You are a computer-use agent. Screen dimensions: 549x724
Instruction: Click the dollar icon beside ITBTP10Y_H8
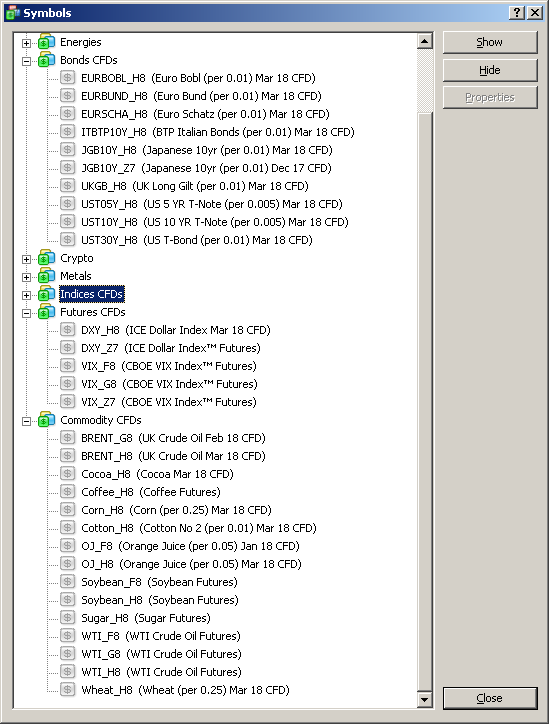point(67,132)
